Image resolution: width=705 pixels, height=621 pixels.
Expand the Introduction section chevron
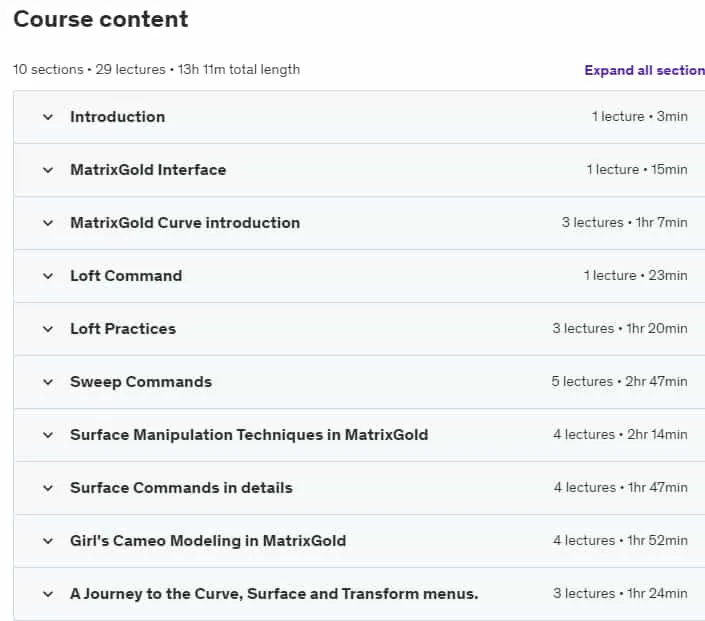tap(48, 117)
